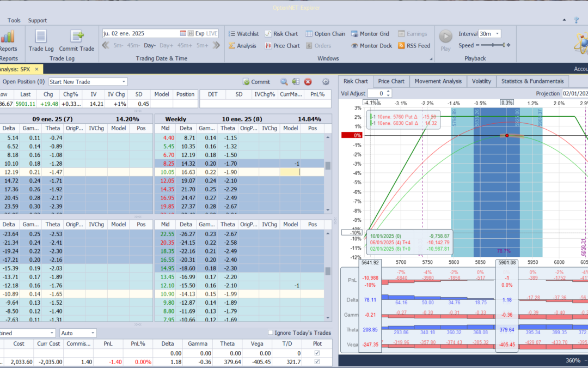The width and height of the screenshot is (588, 368).
Task: Click the red delete icon beside Commit
Action: coord(308,82)
